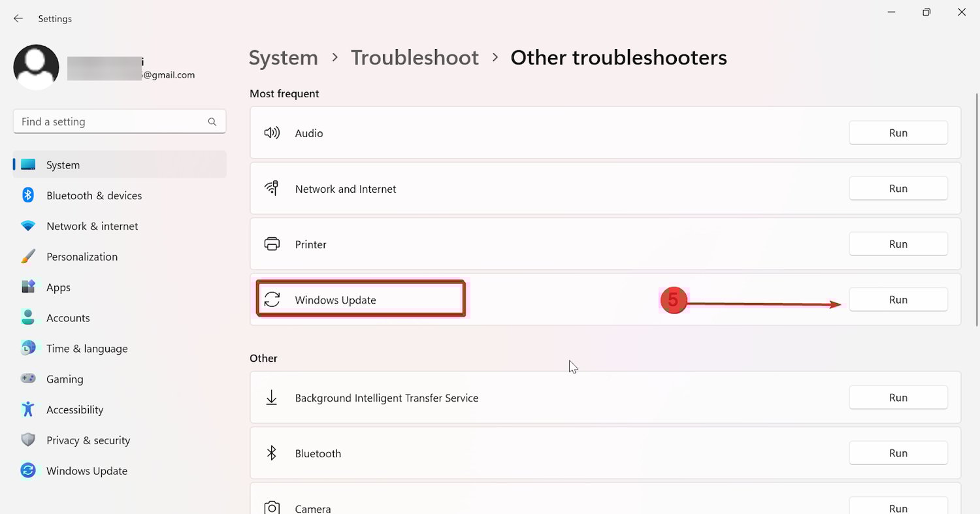This screenshot has height=514, width=980.
Task: Open System settings in sidebar
Action: coord(120,165)
